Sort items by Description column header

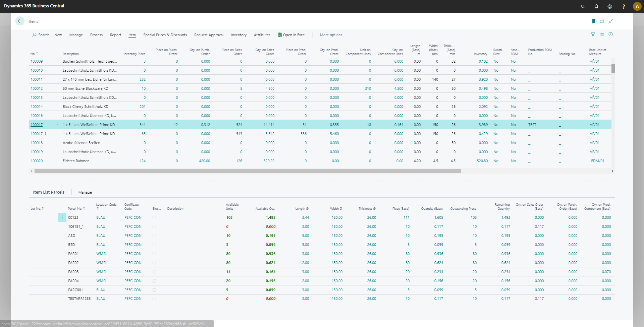pyautogui.click(x=70, y=54)
